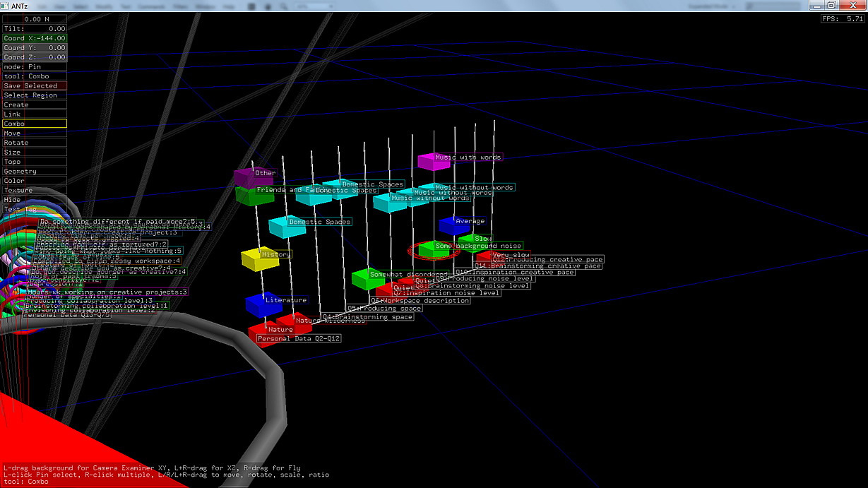Image resolution: width=868 pixels, height=488 pixels.
Task: Change the "tool: Combo" selector
Action: coord(34,76)
